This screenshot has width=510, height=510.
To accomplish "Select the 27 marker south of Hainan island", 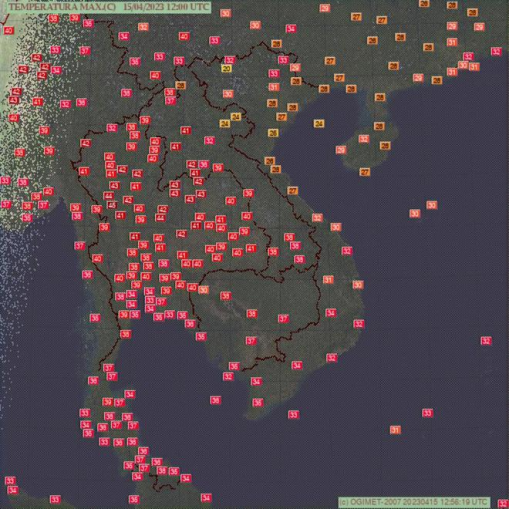I will (x=365, y=172).
